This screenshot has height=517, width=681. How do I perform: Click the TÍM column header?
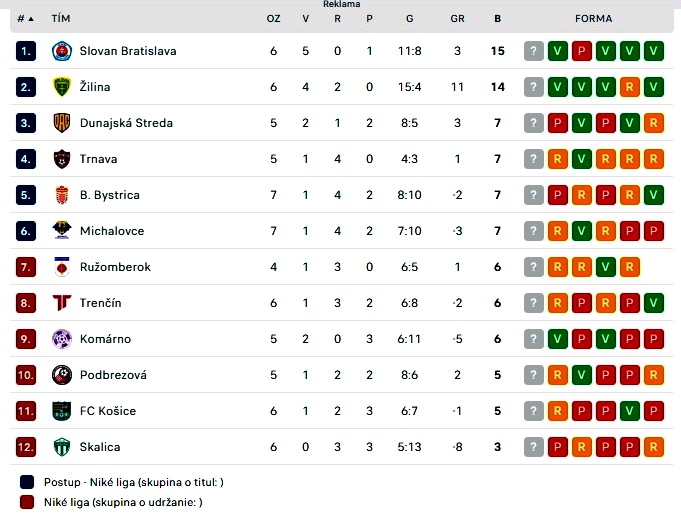pyautogui.click(x=61, y=19)
